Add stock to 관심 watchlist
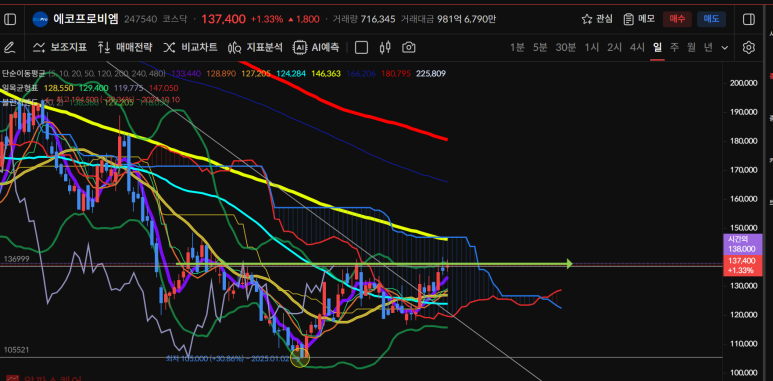The height and width of the screenshot is (381, 773). (x=597, y=19)
